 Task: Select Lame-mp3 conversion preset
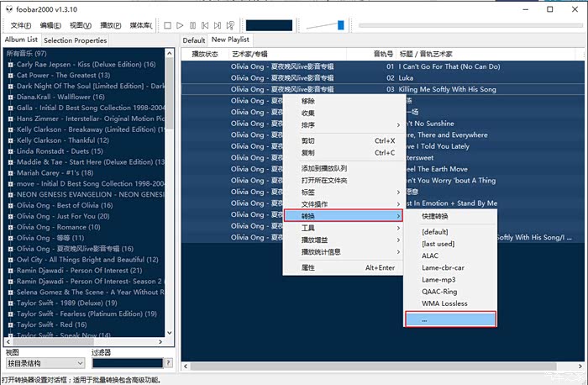[x=440, y=279]
